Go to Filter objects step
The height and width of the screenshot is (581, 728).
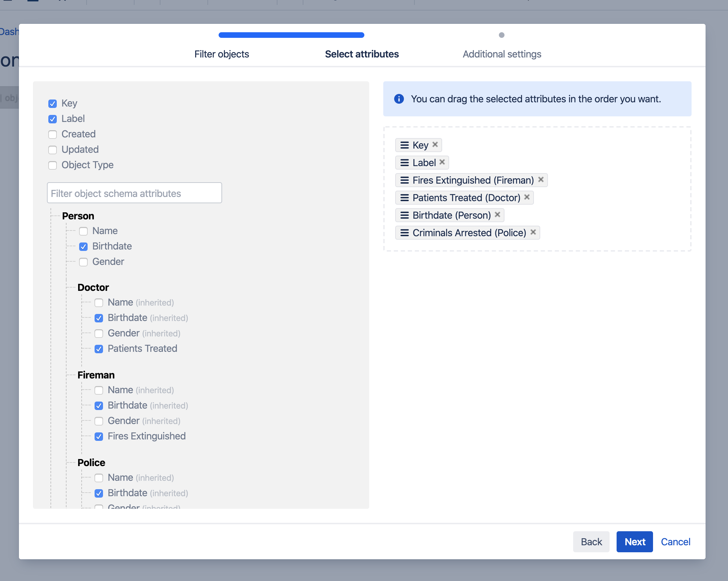pos(221,54)
